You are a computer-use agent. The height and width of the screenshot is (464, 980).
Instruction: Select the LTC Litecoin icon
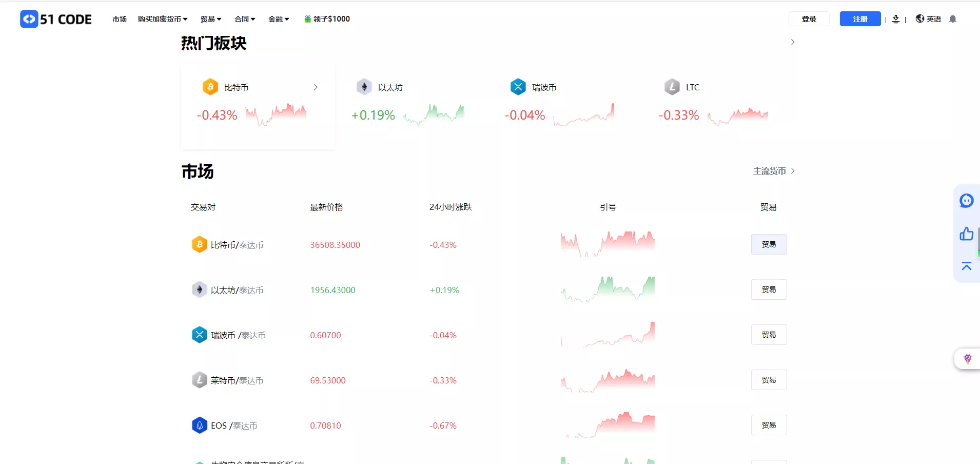(672, 86)
